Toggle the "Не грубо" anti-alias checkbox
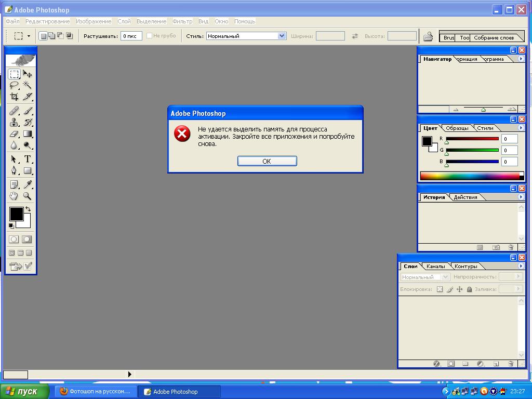 149,36
